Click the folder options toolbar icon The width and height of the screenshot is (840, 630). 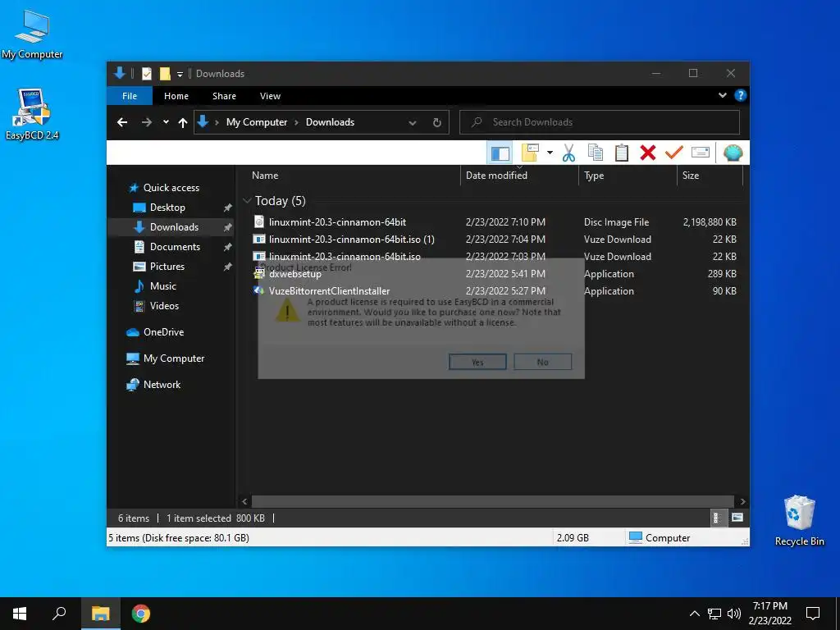[x=529, y=153]
